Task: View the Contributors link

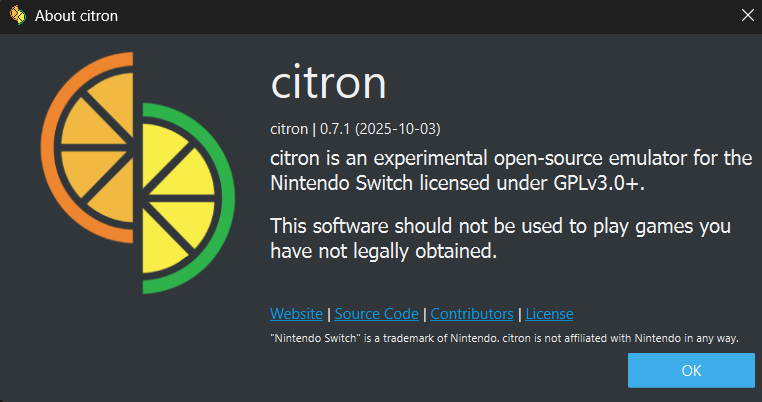Action: 472,314
